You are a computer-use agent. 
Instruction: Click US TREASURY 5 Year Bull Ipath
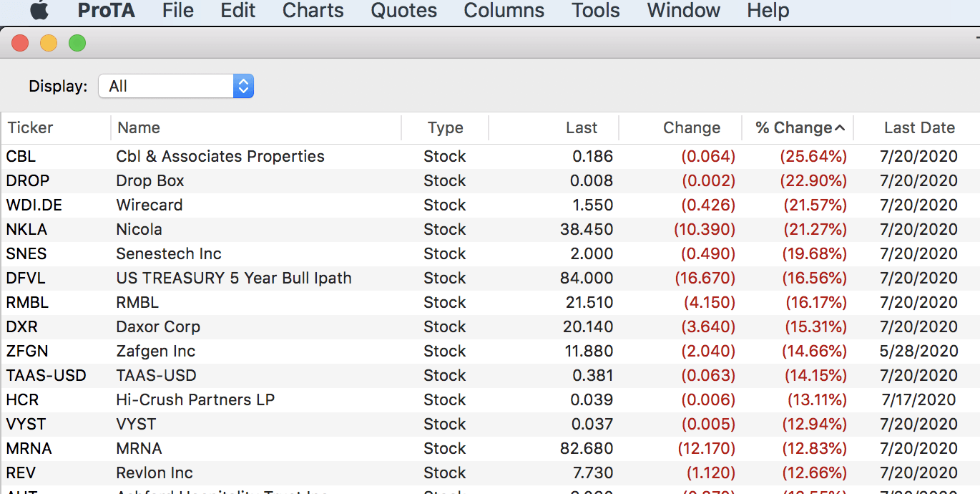234,278
